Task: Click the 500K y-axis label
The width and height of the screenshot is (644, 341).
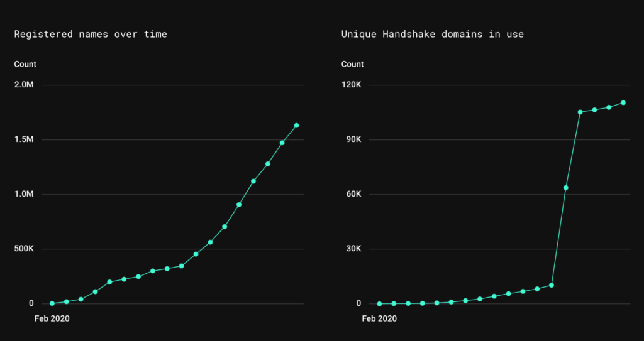Action: 24,249
